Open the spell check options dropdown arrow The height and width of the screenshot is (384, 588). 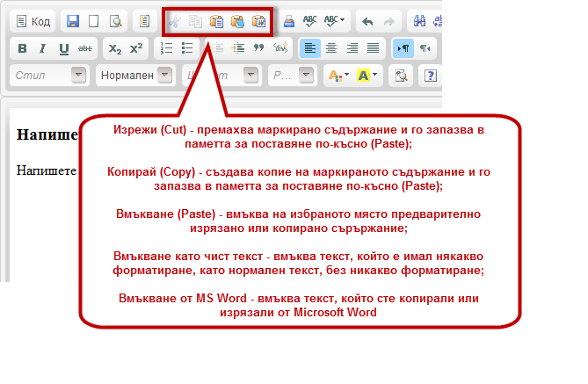point(342,21)
